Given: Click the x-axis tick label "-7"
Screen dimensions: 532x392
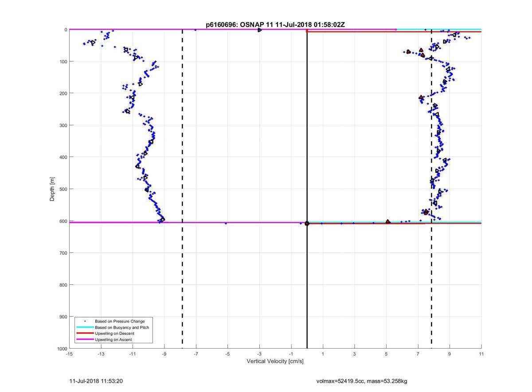Looking at the screenshot, I should click(x=196, y=354).
